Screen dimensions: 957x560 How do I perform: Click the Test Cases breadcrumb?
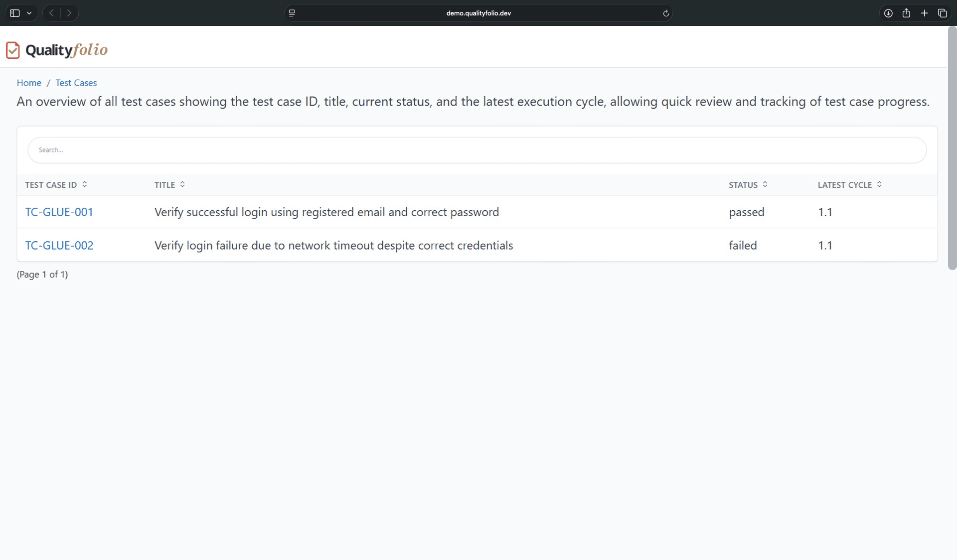click(76, 83)
